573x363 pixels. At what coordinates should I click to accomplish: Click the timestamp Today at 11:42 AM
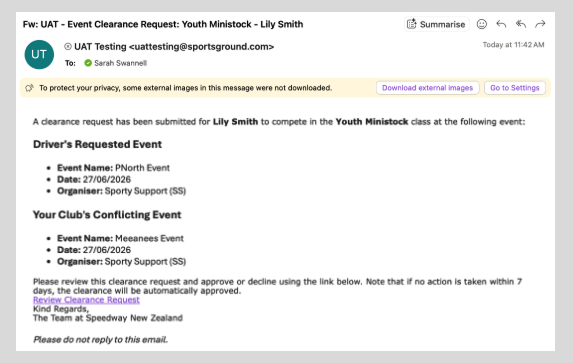point(513,45)
